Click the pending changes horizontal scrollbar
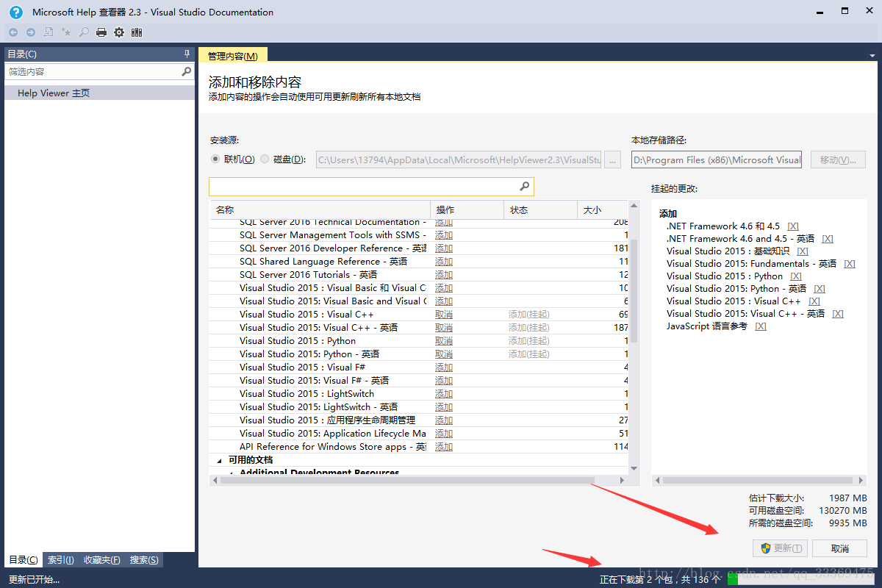Viewport: 882px width, 588px height. 758,480
